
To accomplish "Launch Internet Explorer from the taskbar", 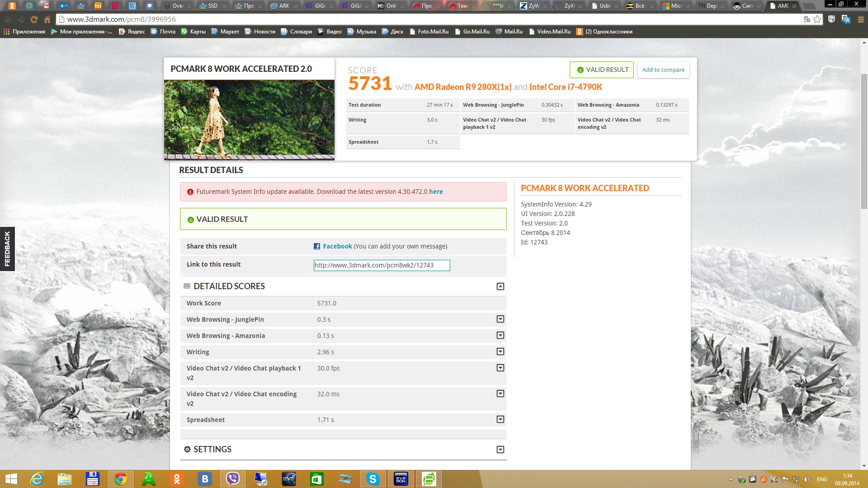I will click(37, 479).
